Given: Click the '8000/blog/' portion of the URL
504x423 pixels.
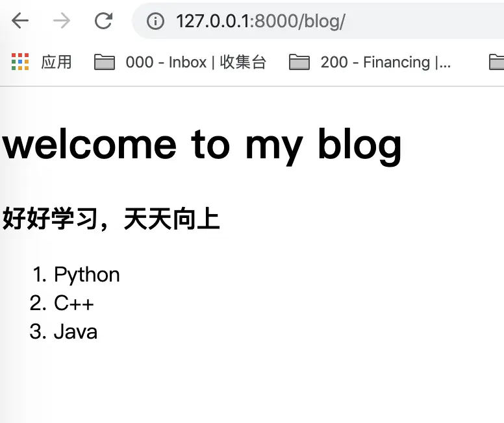Looking at the screenshot, I should 299,21.
